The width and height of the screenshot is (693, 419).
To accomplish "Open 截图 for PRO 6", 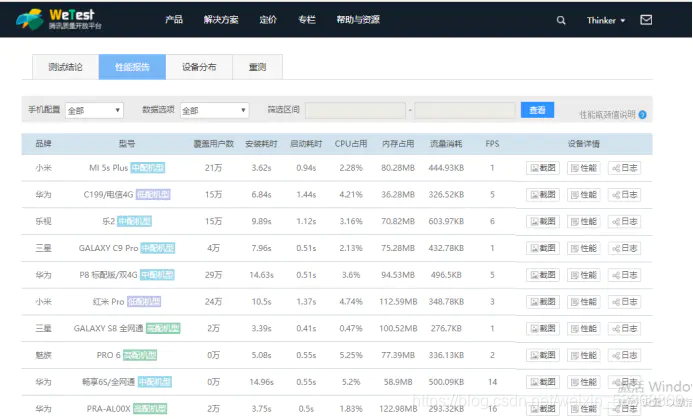I will tap(543, 355).
